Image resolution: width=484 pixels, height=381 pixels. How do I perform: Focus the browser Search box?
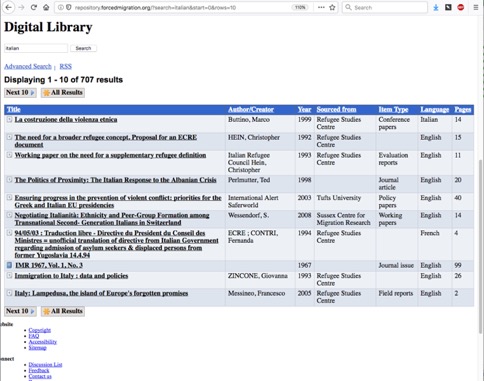coord(385,7)
